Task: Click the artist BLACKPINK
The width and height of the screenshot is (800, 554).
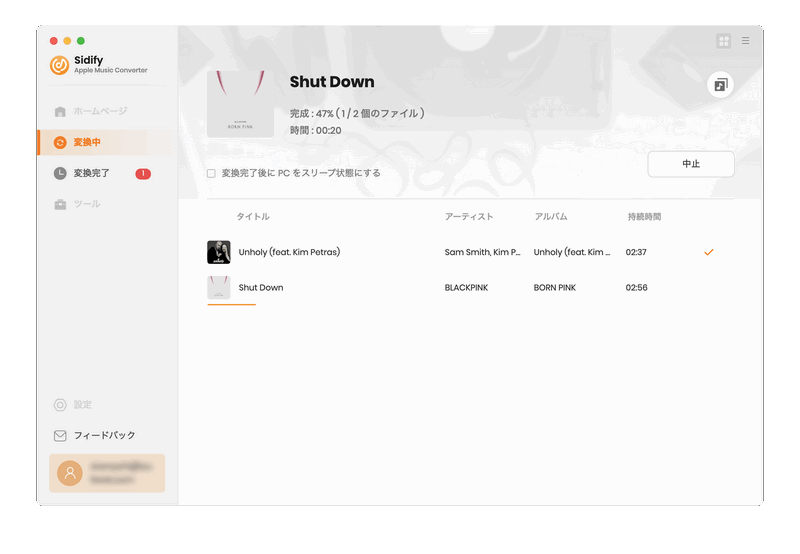Action: (x=466, y=288)
